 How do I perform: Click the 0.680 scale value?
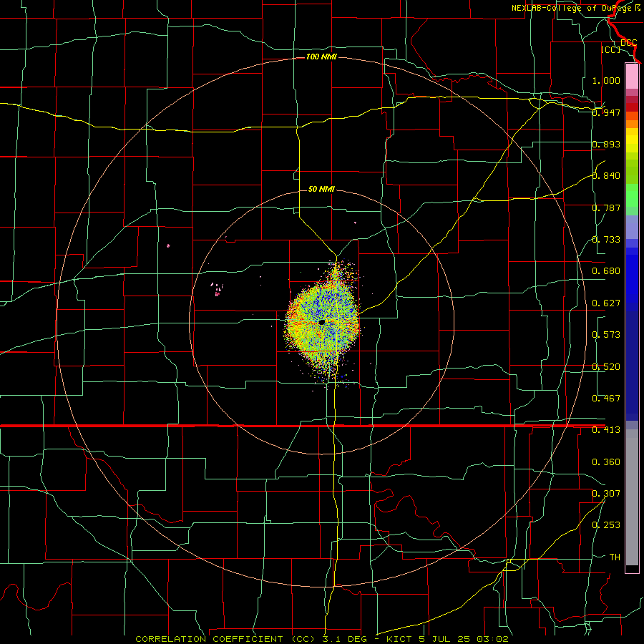pos(606,271)
